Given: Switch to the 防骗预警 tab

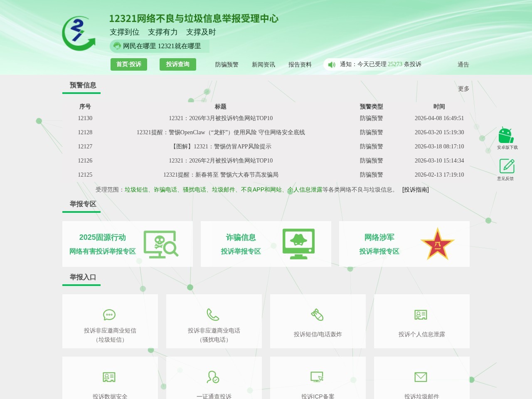Looking at the screenshot, I should (x=226, y=64).
